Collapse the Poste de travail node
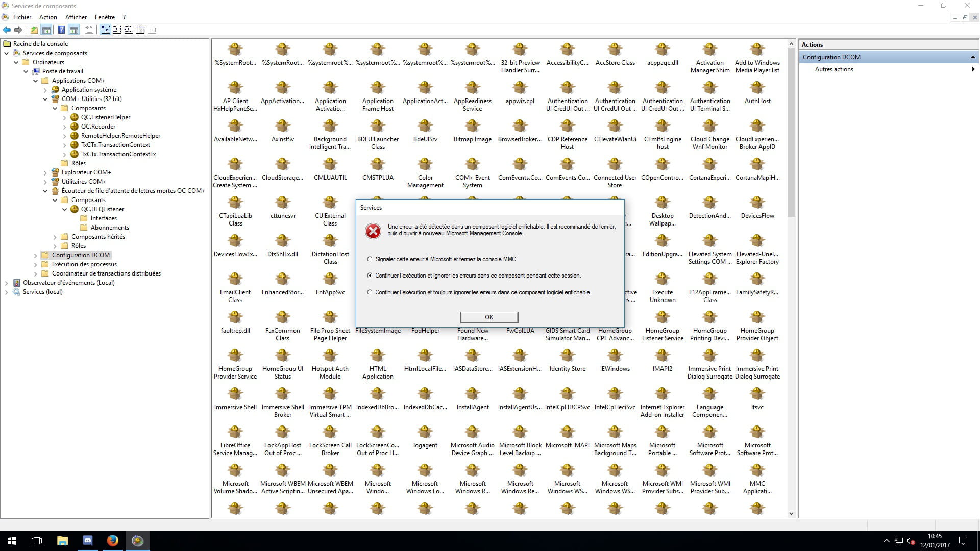Viewport: 980px width, 551px height. point(26,71)
